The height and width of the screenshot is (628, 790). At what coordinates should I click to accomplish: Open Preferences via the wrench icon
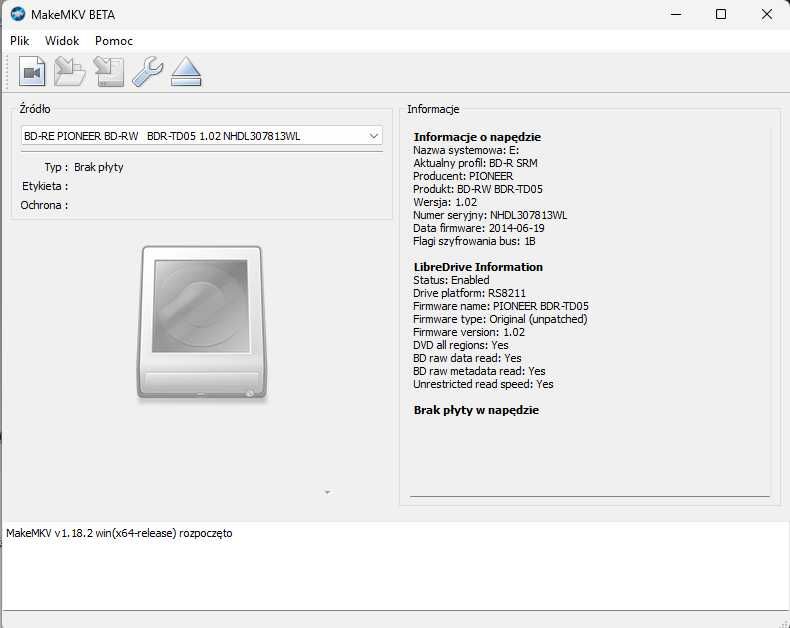coord(148,72)
